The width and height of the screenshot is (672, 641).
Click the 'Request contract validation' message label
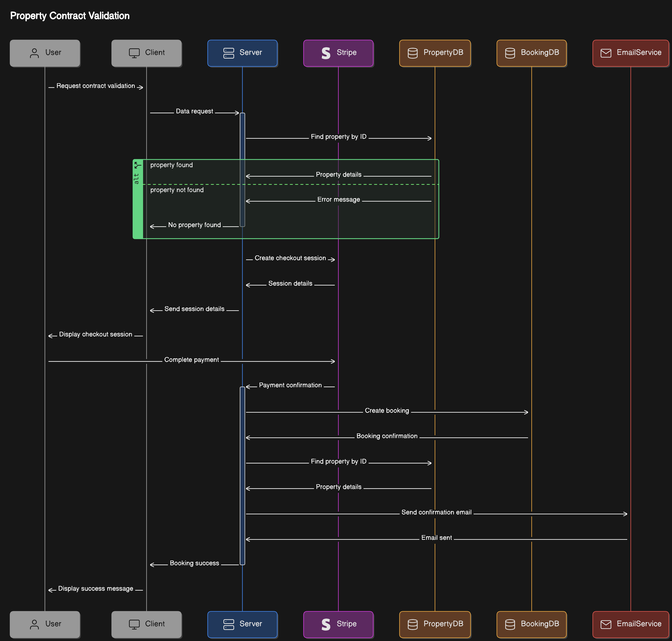(x=96, y=86)
